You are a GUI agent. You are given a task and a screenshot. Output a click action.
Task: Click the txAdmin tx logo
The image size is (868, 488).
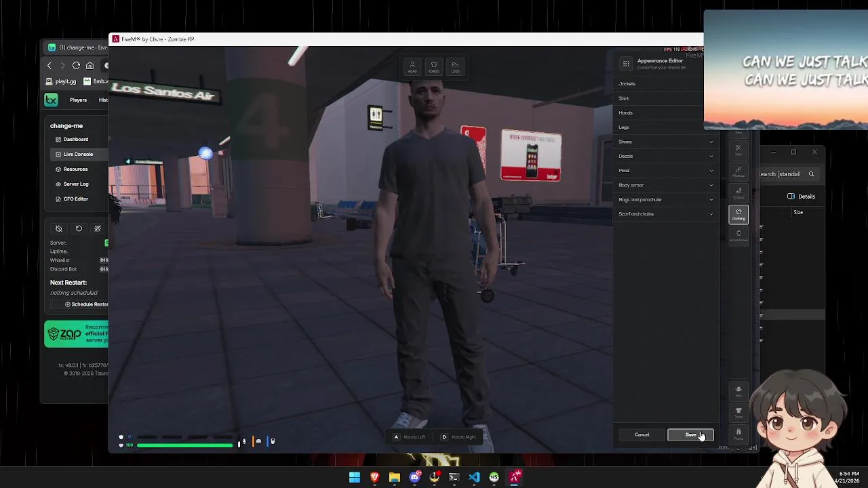tap(51, 100)
